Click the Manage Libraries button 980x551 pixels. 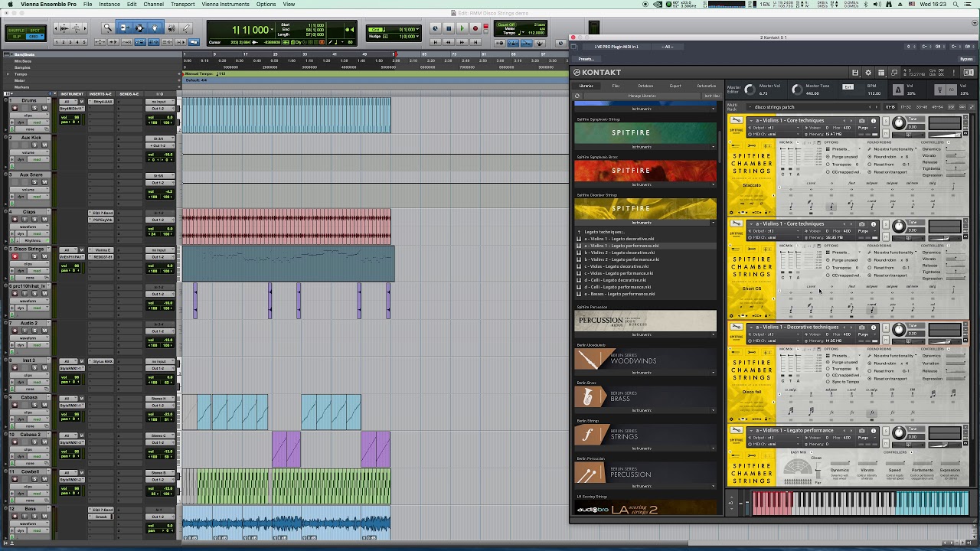tap(642, 96)
